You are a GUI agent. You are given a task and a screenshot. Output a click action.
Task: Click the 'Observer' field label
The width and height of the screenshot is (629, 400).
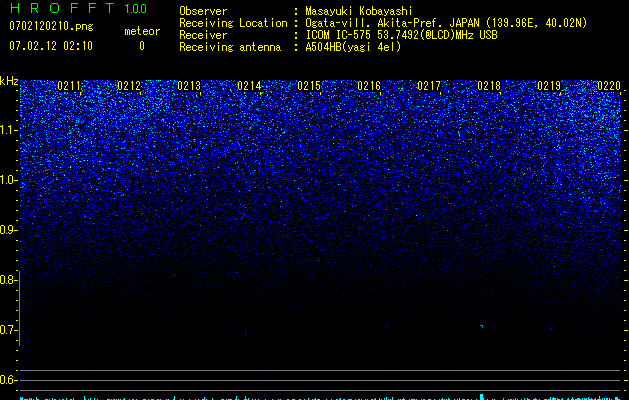(203, 11)
